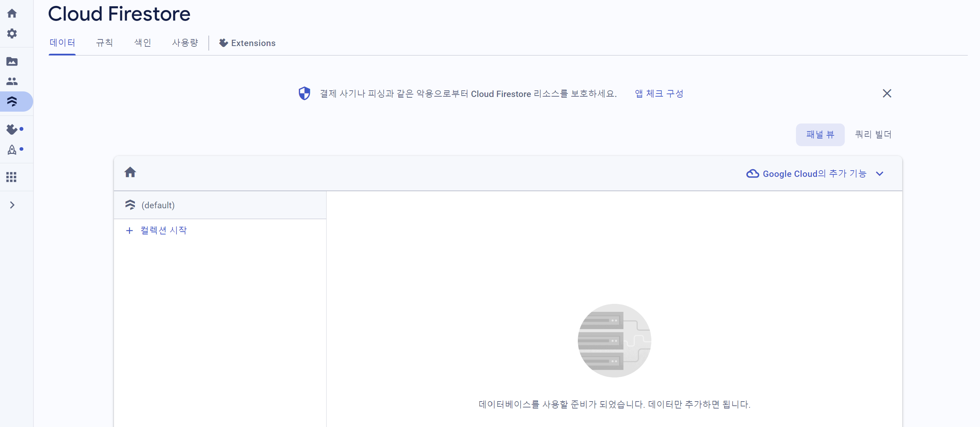
Task: Switch to 쿼리 빌더 view
Action: coord(873,134)
